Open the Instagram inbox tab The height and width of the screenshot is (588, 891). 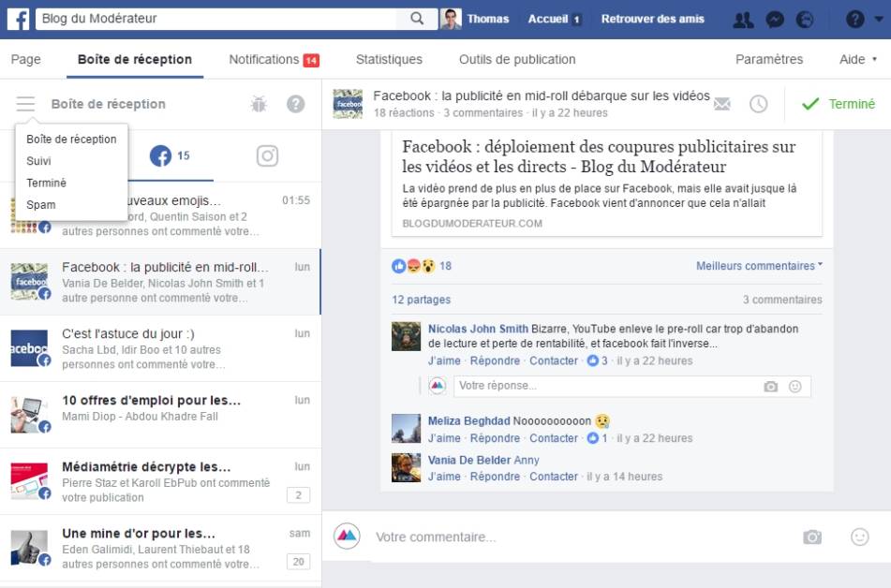click(267, 156)
